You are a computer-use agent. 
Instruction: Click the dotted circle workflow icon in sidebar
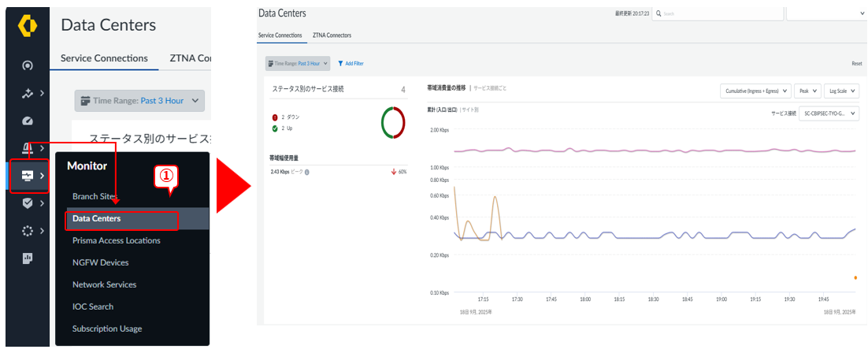(27, 231)
